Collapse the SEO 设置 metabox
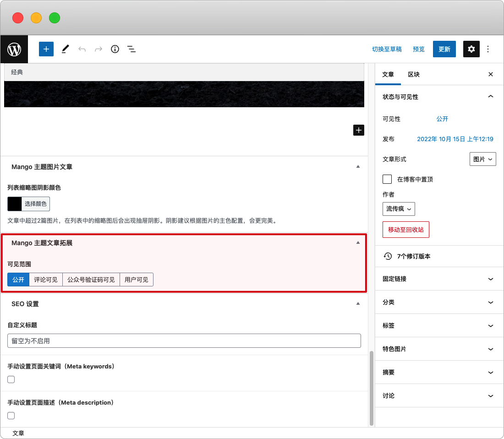The width and height of the screenshot is (504, 439). click(358, 303)
